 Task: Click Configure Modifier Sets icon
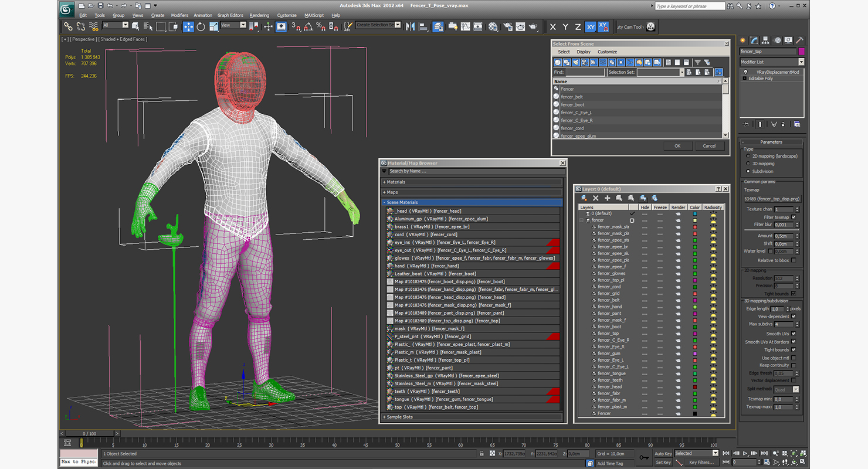pyautogui.click(x=797, y=124)
